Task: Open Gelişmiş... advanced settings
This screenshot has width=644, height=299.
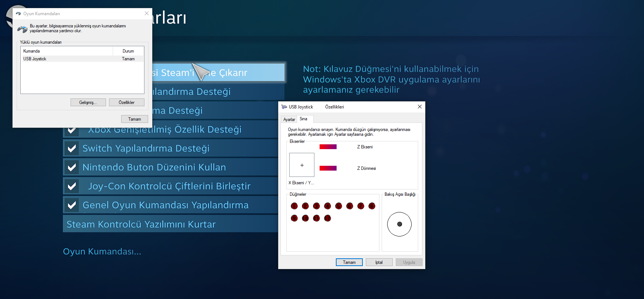Action: pos(88,103)
